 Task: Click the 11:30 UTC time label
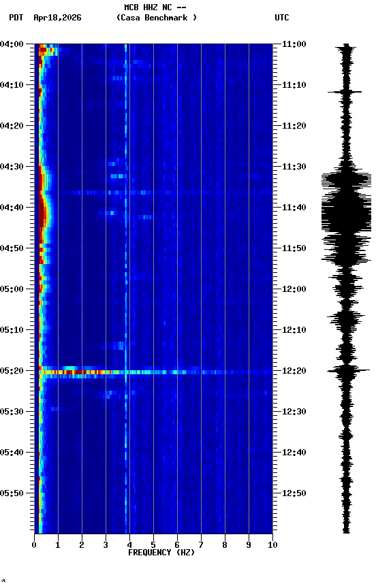pyautogui.click(x=294, y=167)
